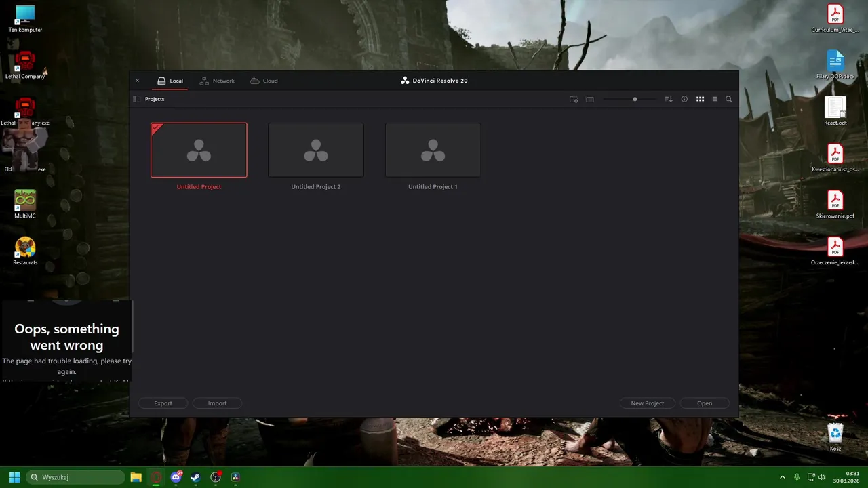
Task: Open the Filary OOP.docx desktop file
Action: click(835, 65)
